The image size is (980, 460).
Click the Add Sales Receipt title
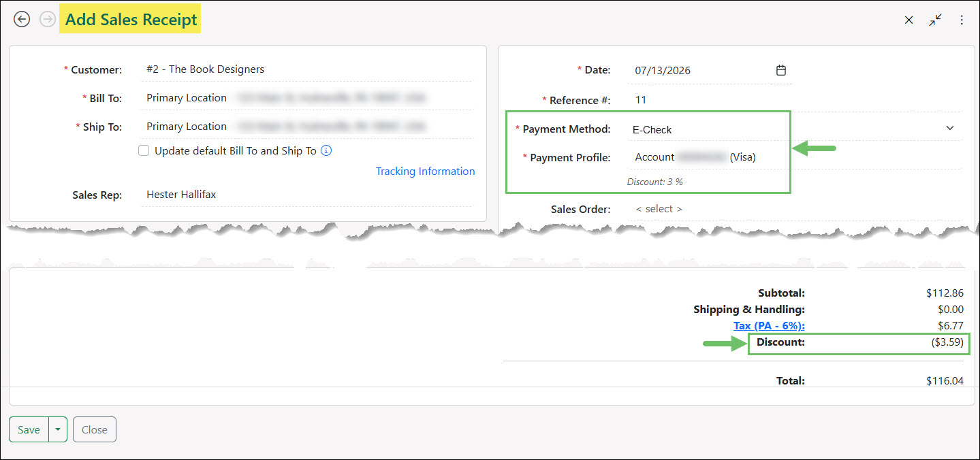131,20
